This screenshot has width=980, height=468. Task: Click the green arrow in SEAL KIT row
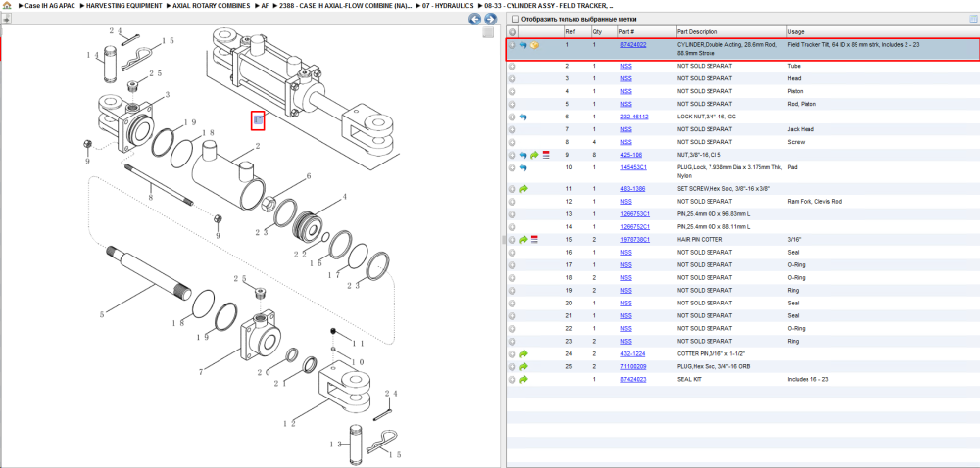523,379
